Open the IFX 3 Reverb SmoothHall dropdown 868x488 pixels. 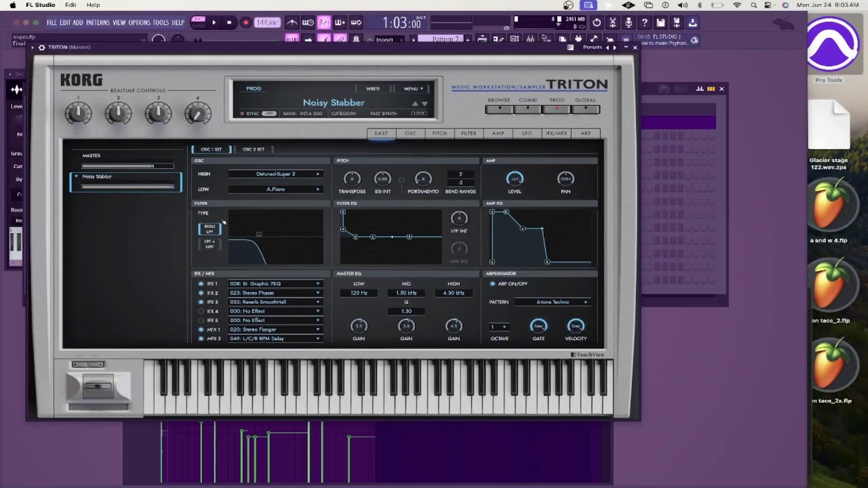coord(275,302)
